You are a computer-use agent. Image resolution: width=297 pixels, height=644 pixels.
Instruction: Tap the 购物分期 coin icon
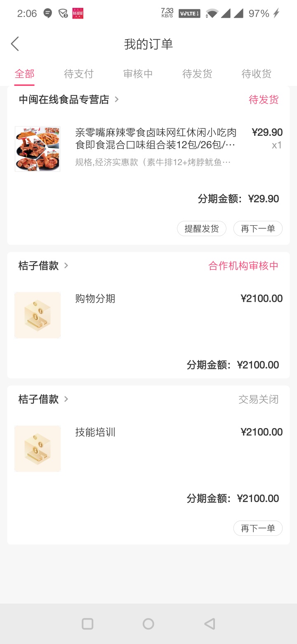tap(38, 315)
